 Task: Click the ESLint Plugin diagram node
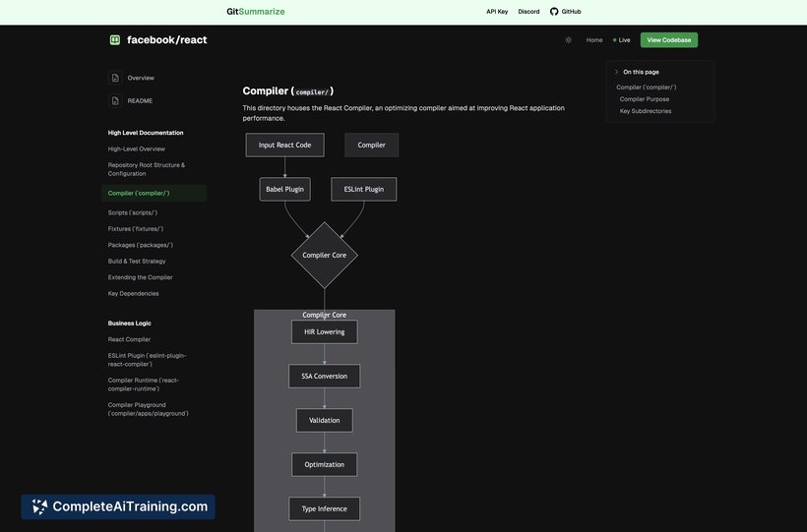click(x=363, y=190)
